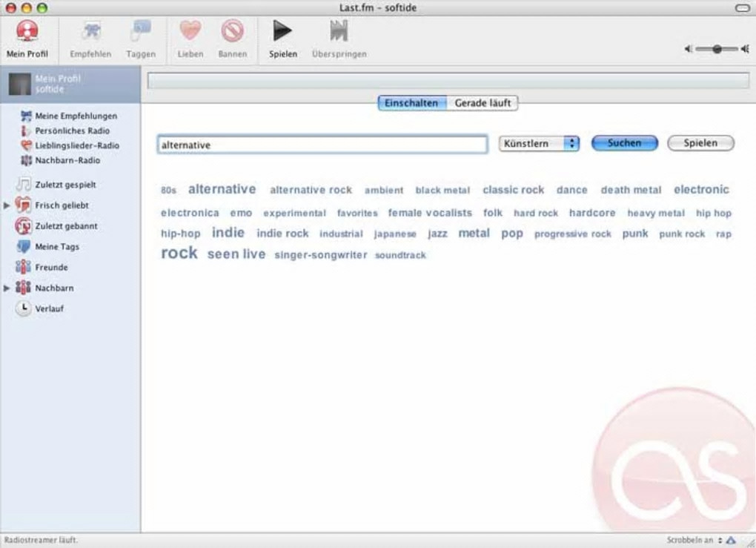Click the Empfehlen toolbar icon
The height and width of the screenshot is (548, 756).
coord(90,31)
